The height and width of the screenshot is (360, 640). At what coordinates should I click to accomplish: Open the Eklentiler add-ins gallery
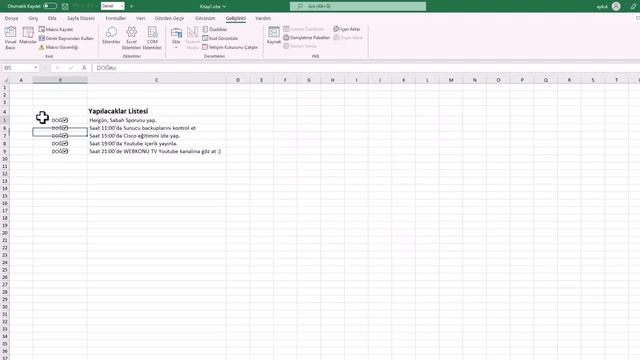(x=111, y=36)
